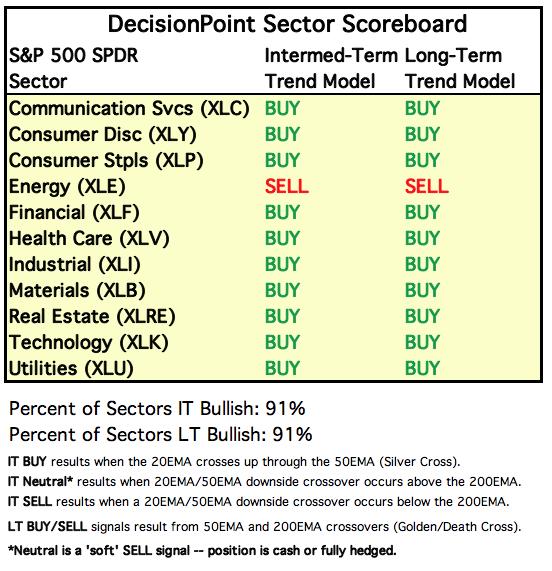Select the Real Estate (XLRE) sector label
Viewport: 552px width, 571px height.
pyautogui.click(x=92, y=316)
